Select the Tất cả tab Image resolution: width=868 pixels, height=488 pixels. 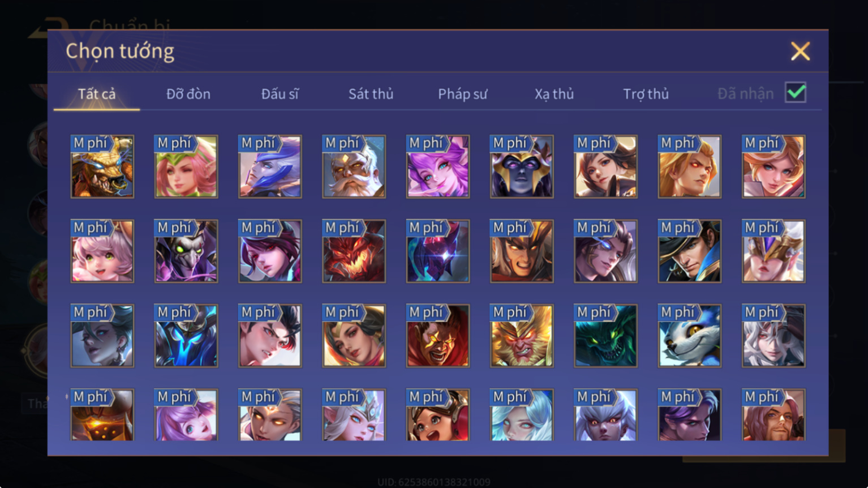coord(97,94)
